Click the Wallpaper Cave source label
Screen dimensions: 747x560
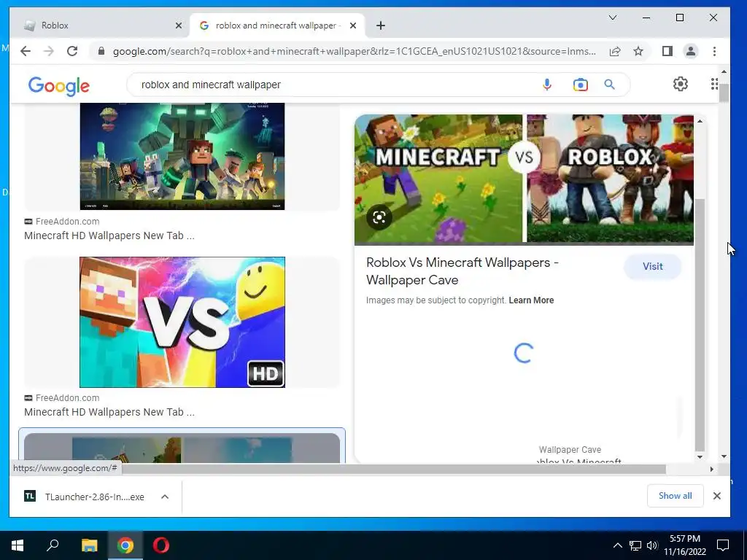tap(570, 449)
